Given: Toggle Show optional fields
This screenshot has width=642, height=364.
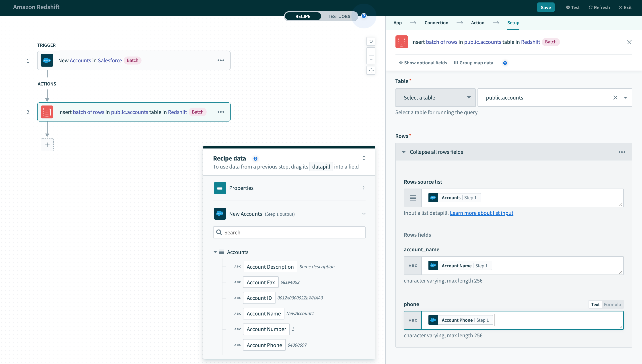Looking at the screenshot, I should (x=423, y=63).
